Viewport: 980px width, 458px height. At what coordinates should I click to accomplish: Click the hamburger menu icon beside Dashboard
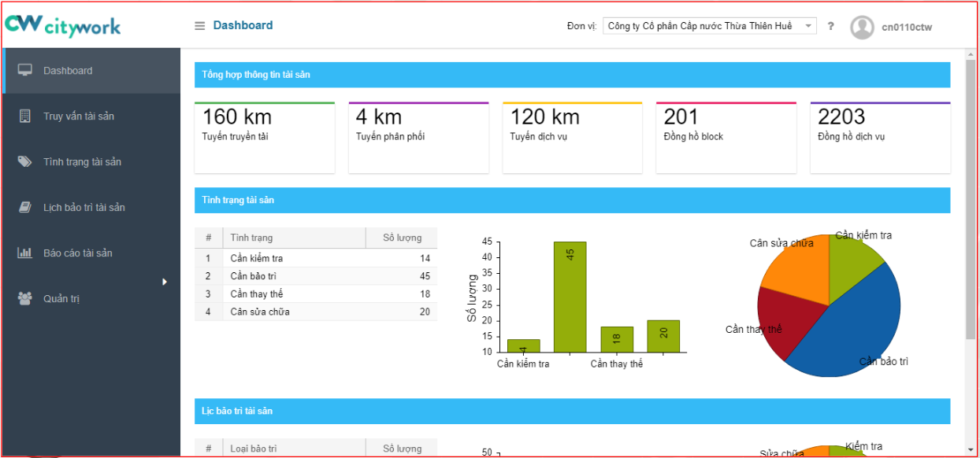pyautogui.click(x=200, y=26)
